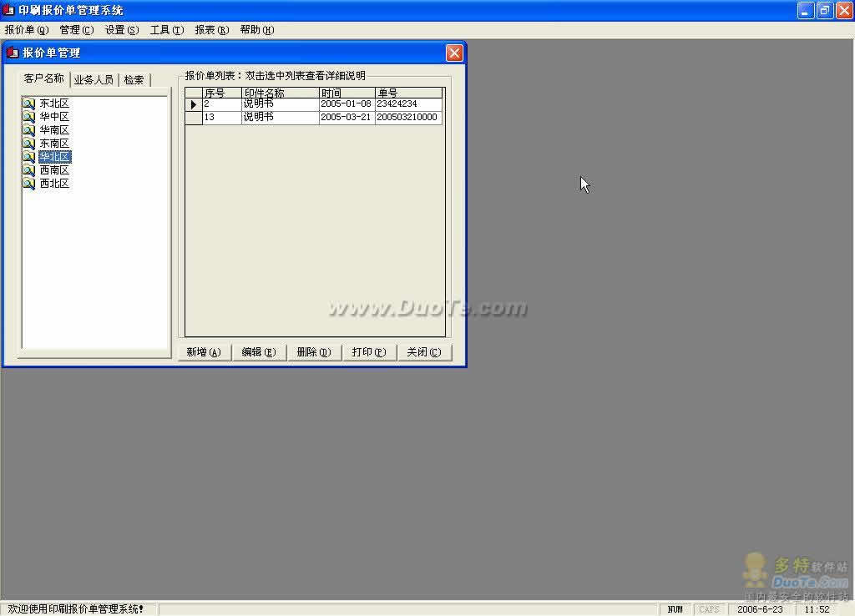The width and height of the screenshot is (855, 616).
Task: Click order number 200503210000
Action: (409, 118)
